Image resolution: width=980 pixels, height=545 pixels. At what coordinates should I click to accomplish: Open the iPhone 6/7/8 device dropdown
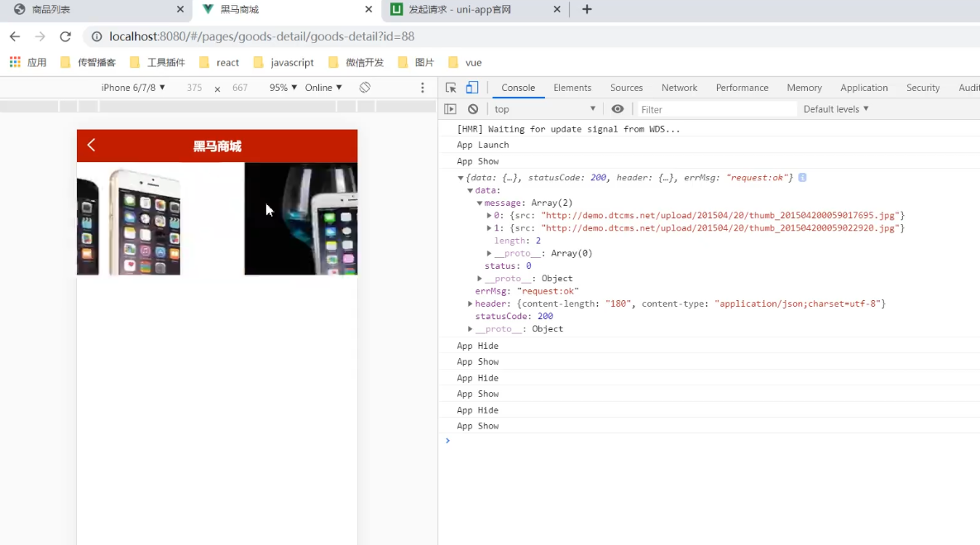click(x=133, y=88)
